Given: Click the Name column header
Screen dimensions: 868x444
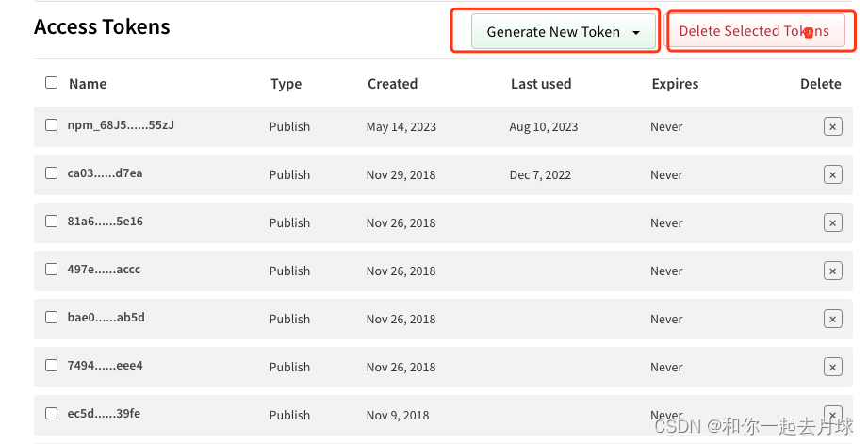Looking at the screenshot, I should 88,84.
